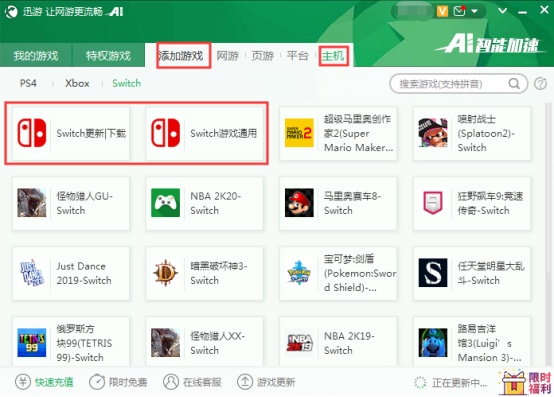554x397 pixels.
Task: Select the 主机 category
Action: [332, 55]
